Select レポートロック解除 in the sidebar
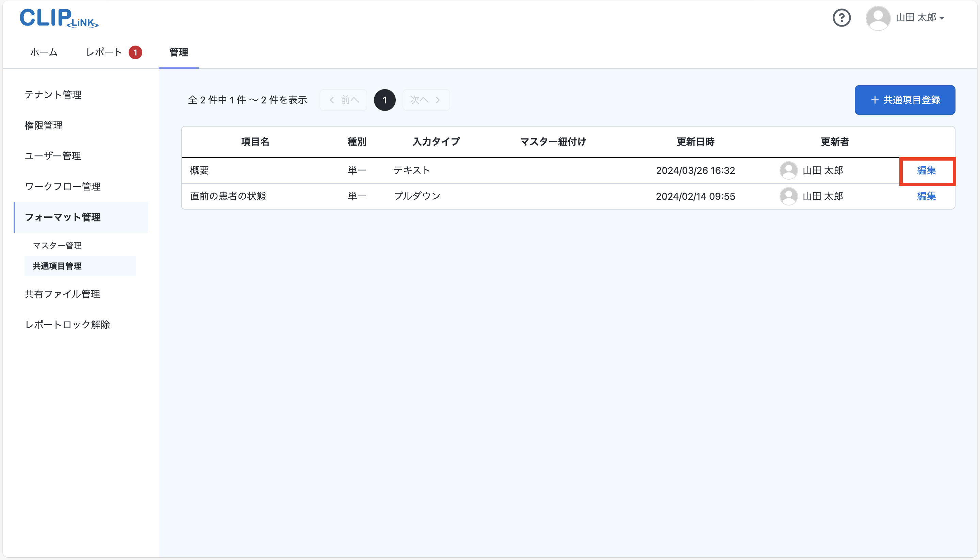 tap(67, 324)
